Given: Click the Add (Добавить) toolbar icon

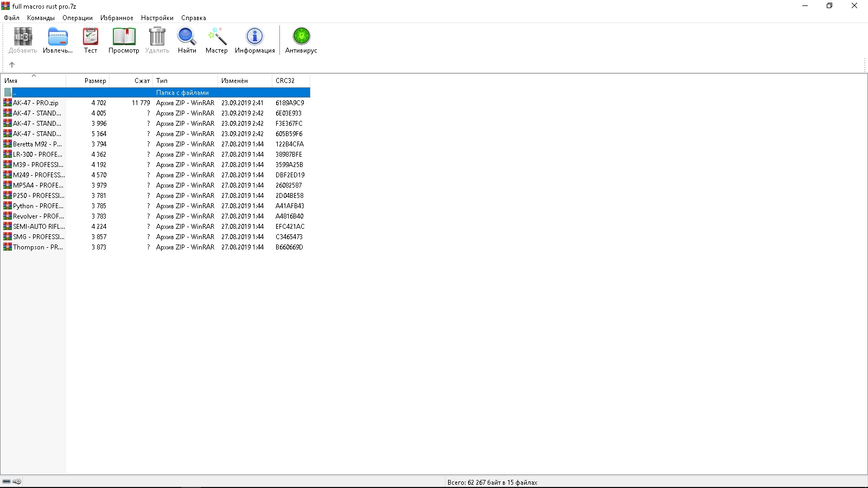Looking at the screenshot, I should click(23, 41).
